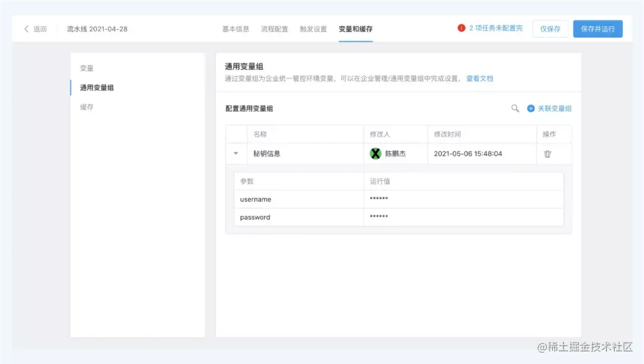This screenshot has height=364, width=644.
Task: Click the blue plus icon for 关联变量组
Action: 531,108
